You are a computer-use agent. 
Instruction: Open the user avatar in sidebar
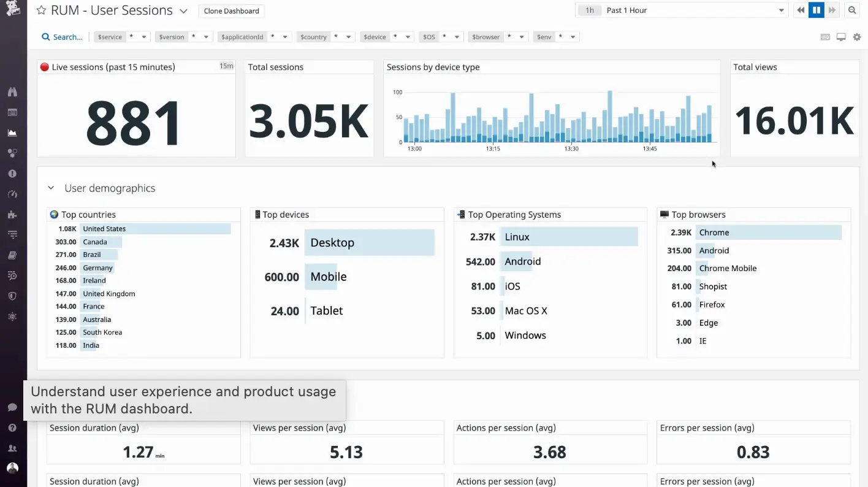[12, 468]
